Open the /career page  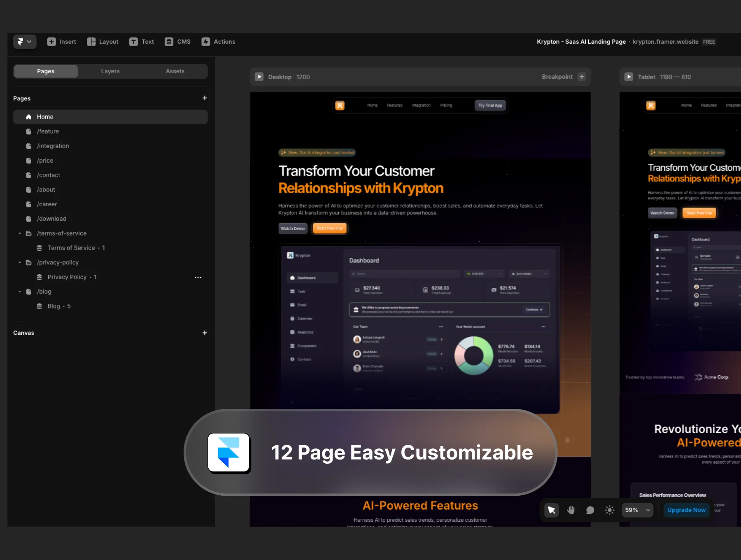click(x=110, y=204)
